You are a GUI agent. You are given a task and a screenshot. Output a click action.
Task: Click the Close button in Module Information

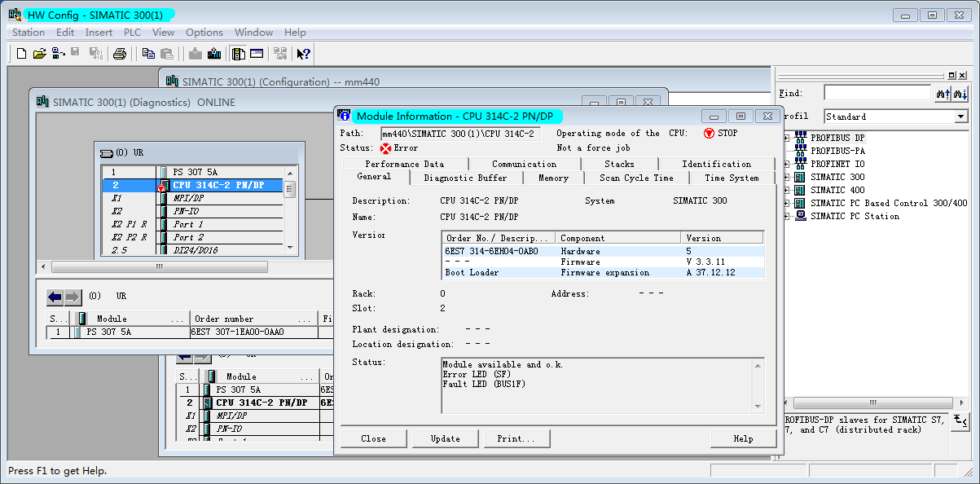pyautogui.click(x=373, y=438)
